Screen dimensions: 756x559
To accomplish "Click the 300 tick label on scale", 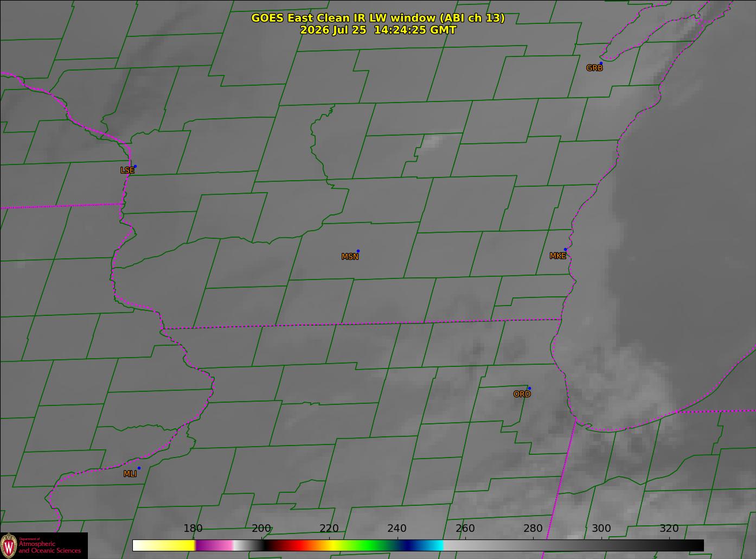I will coord(601,529).
